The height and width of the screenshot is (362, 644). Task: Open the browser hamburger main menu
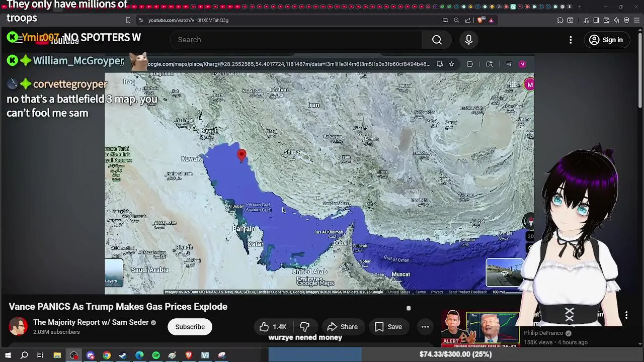[636, 20]
